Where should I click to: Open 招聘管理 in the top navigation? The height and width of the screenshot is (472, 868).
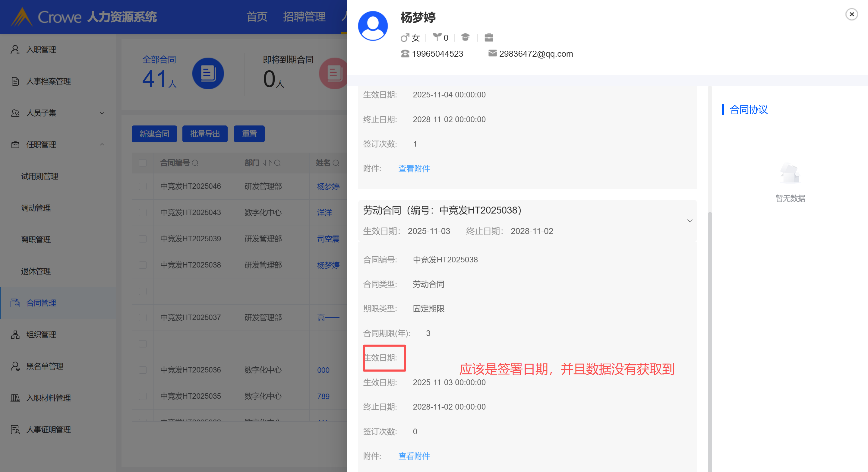(304, 17)
